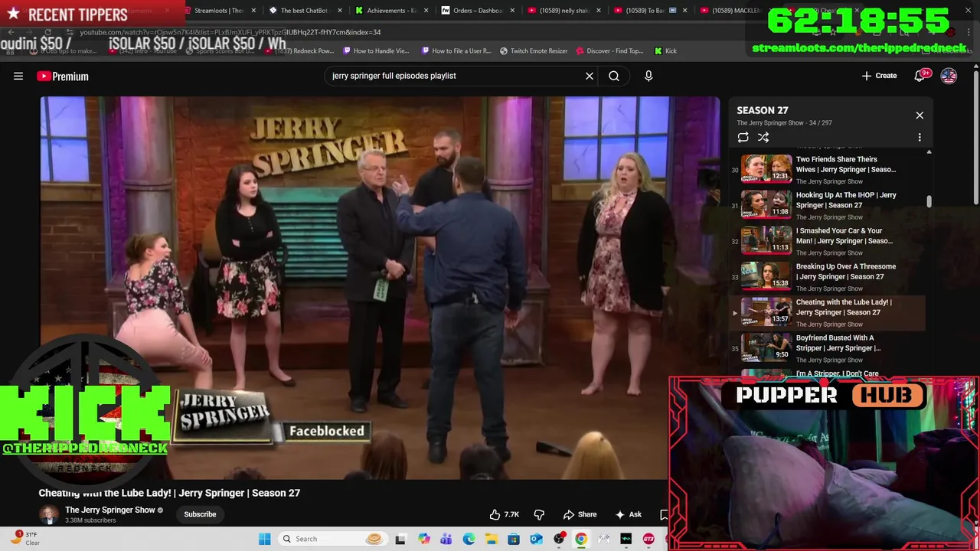Select 'Cheating with the Lube Lady!' playlist entry
980x551 pixels.
[x=827, y=312]
